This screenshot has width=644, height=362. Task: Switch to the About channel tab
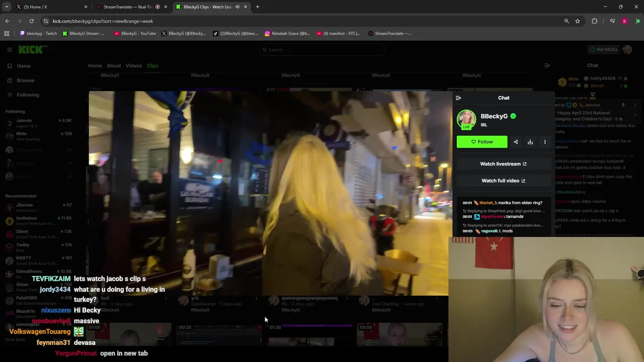click(114, 66)
